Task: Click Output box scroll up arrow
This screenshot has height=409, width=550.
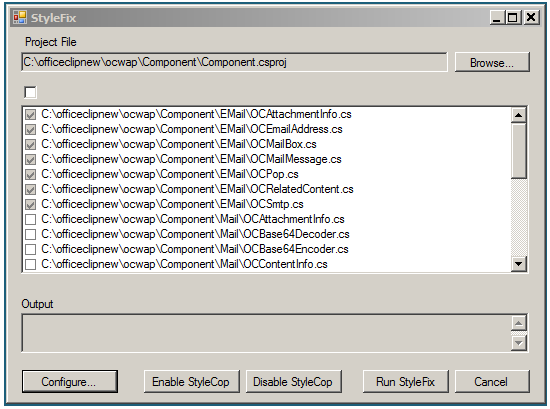Action: coord(519,323)
